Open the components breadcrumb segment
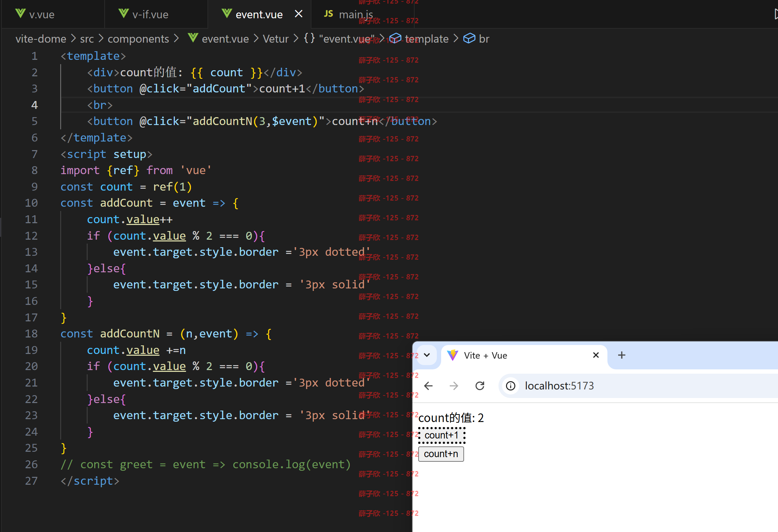 click(x=138, y=39)
